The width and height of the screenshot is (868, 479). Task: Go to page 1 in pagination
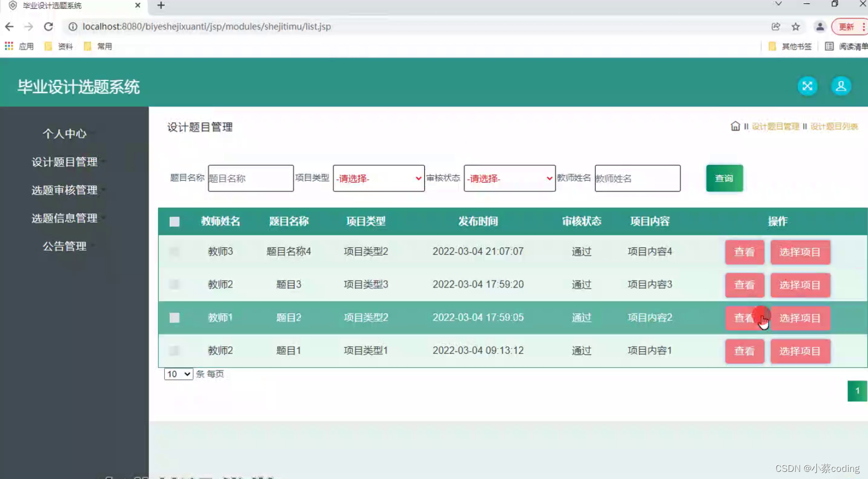click(857, 391)
